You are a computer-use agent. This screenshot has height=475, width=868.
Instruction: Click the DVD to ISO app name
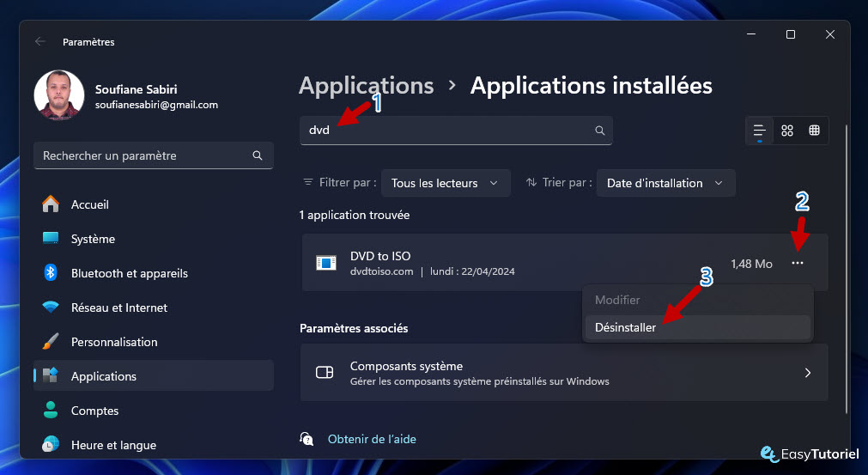[x=380, y=256]
